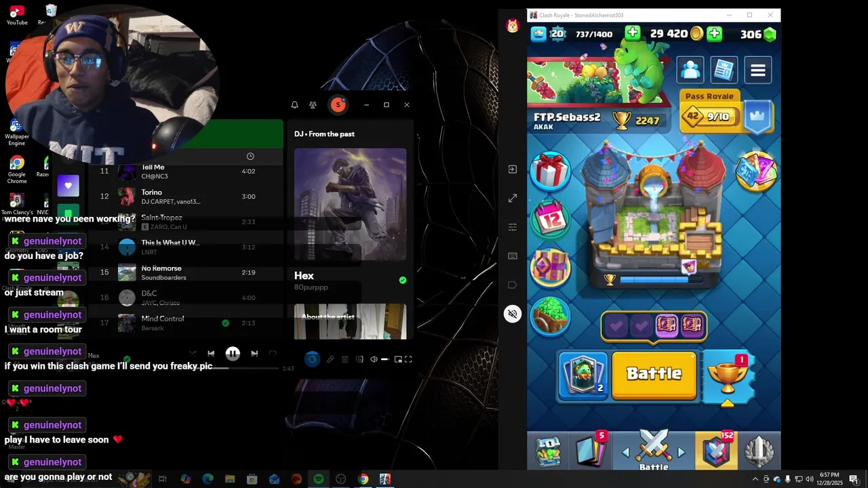
Task: Switch to the events tab with tower icon
Action: pyautogui.click(x=758, y=452)
